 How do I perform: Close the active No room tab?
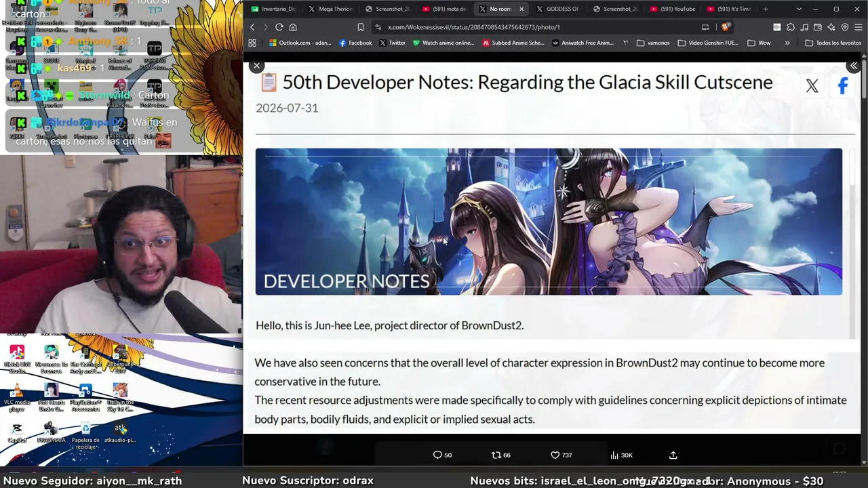(x=521, y=9)
